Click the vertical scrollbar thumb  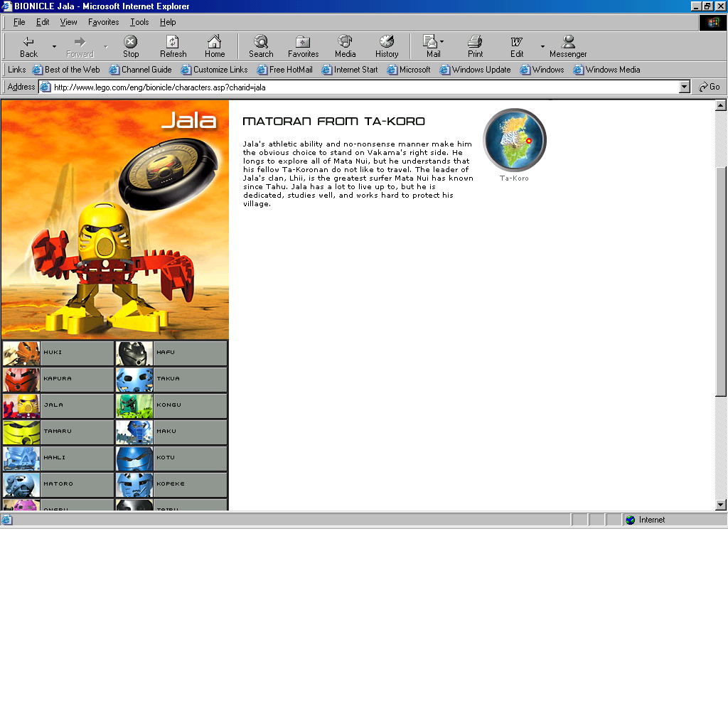(x=721, y=282)
